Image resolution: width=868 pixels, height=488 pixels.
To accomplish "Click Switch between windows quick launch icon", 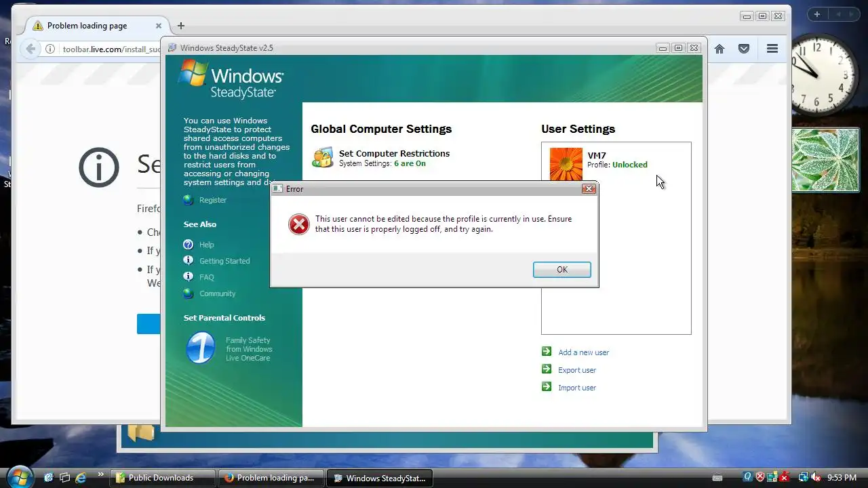I will [x=64, y=478].
